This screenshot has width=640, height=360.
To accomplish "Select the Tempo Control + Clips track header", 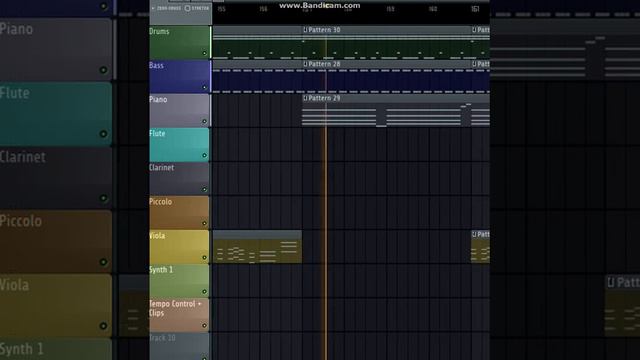I will pos(179,315).
